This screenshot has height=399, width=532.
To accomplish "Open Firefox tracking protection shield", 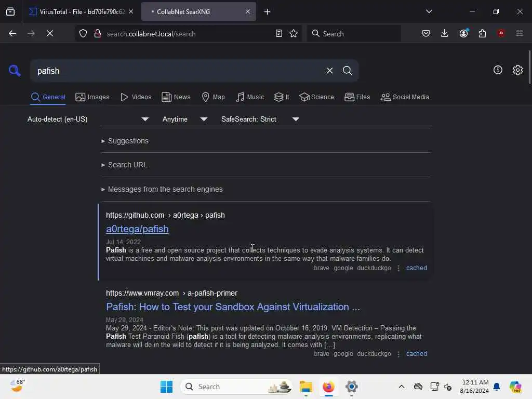I will pyautogui.click(x=83, y=34).
